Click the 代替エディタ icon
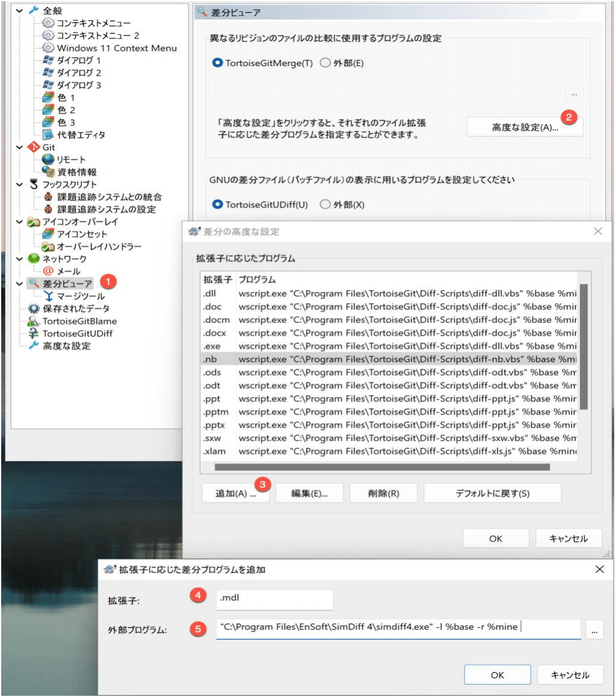This screenshot has height=697, width=616. pyautogui.click(x=48, y=134)
